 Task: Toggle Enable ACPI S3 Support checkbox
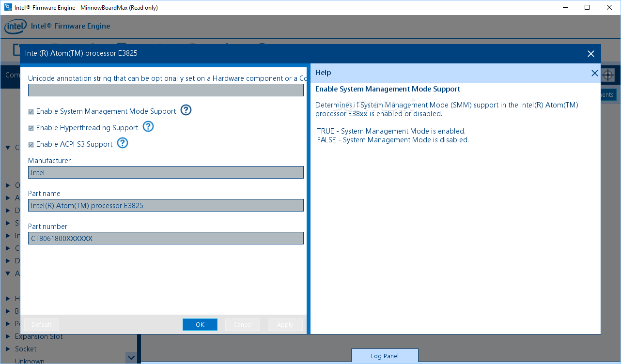click(31, 145)
